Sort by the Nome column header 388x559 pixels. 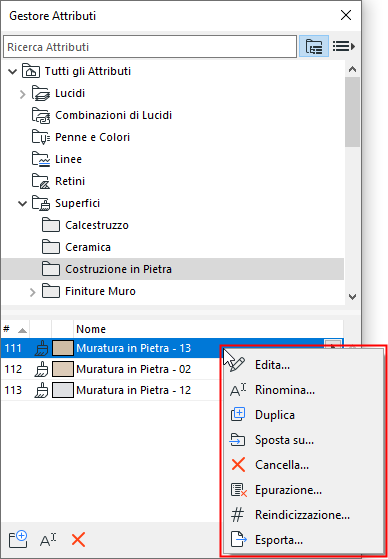tap(209, 329)
